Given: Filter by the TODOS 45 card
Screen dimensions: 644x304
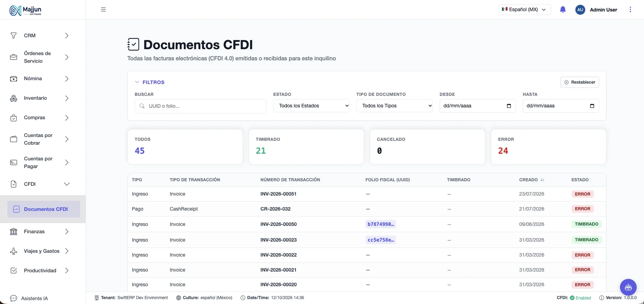Looking at the screenshot, I should tap(185, 147).
